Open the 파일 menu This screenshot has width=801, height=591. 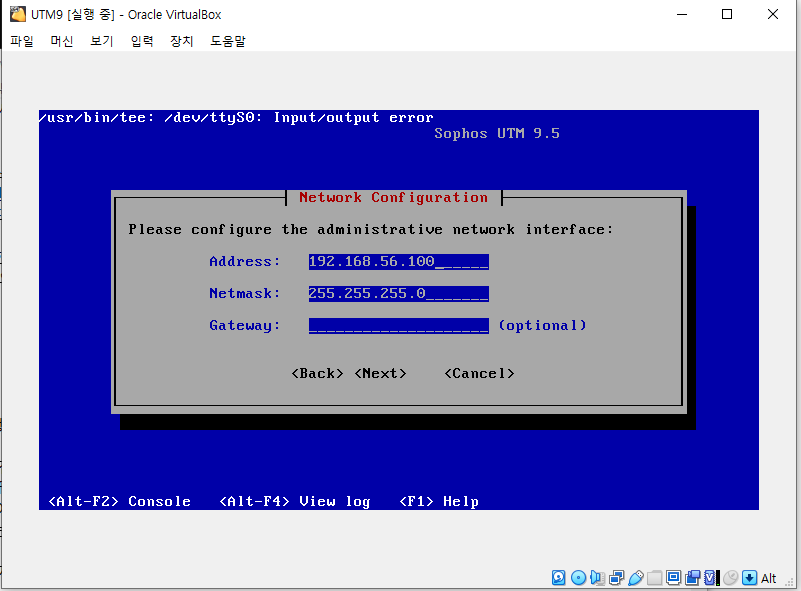[22, 41]
